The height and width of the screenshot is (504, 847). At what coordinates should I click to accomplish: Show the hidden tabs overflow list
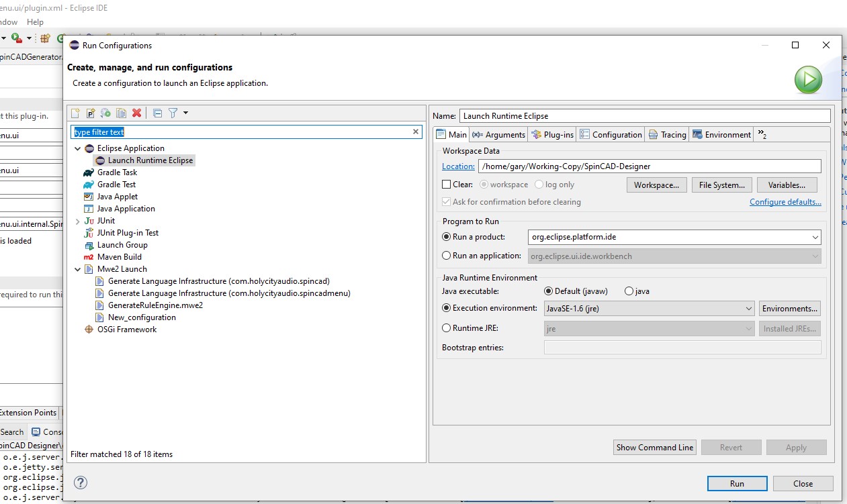pyautogui.click(x=762, y=134)
